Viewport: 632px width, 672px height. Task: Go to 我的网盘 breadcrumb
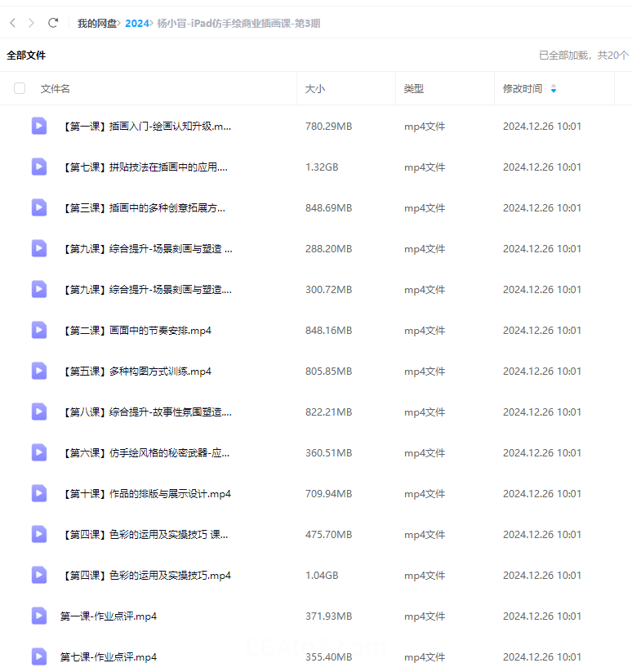[x=96, y=24]
